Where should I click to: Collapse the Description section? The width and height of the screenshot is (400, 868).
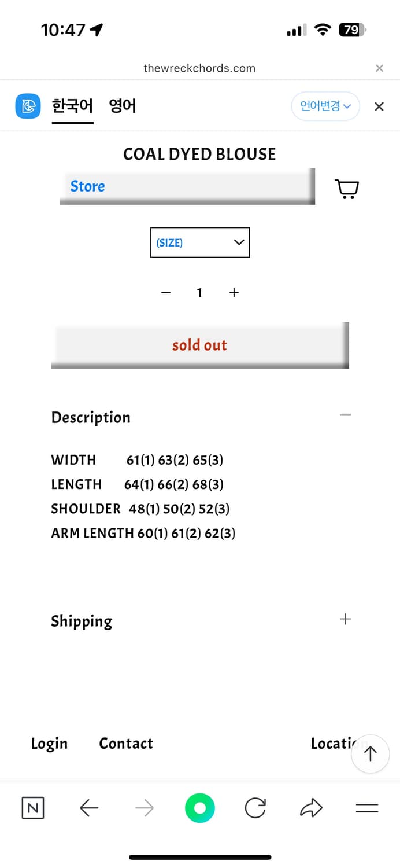[346, 415]
